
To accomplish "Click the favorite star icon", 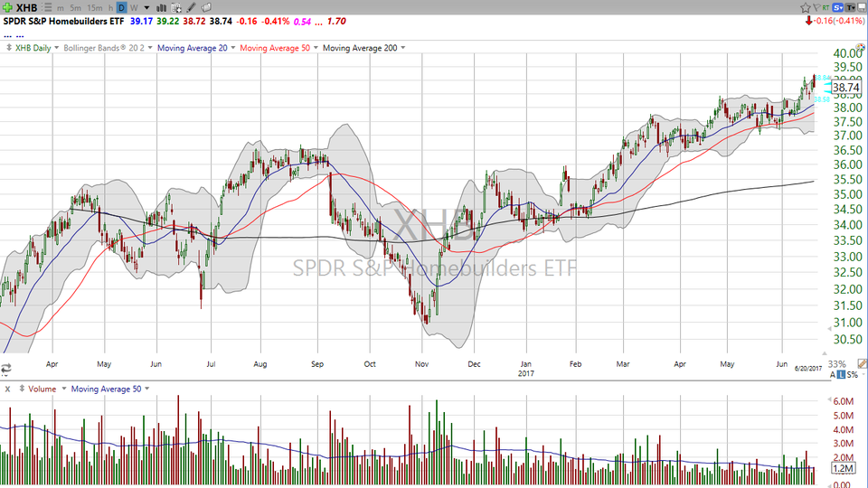I will (x=806, y=8).
